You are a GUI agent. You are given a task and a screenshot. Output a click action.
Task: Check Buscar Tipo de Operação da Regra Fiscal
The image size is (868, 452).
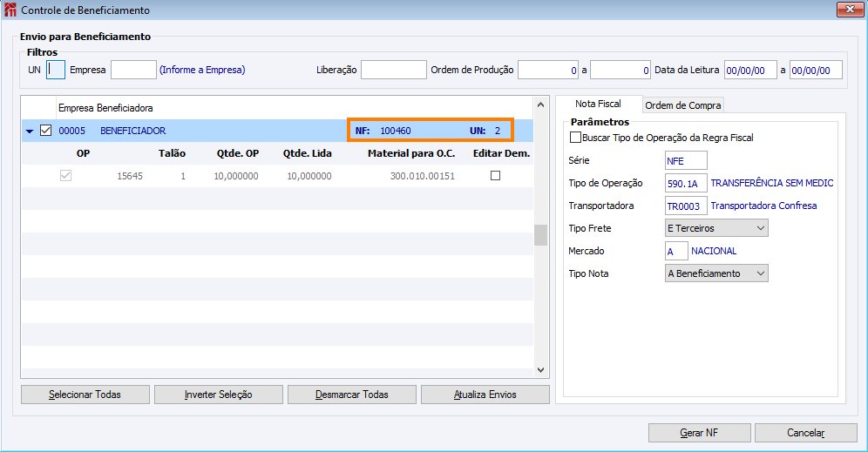coord(576,138)
